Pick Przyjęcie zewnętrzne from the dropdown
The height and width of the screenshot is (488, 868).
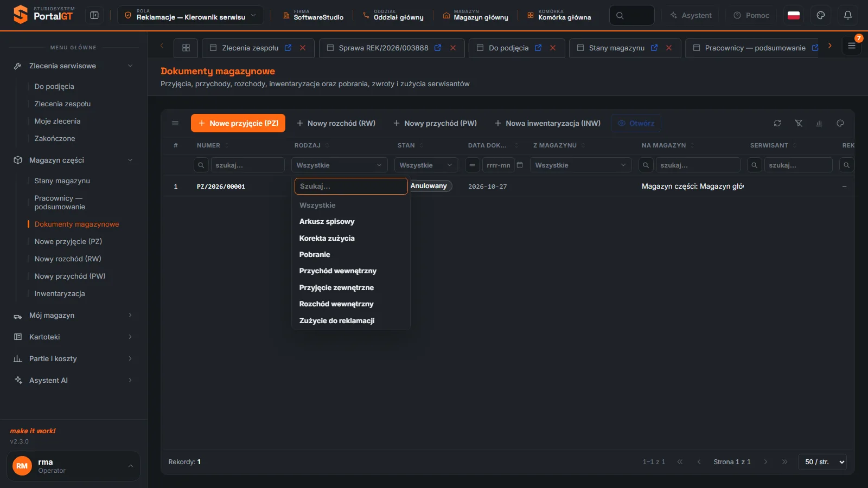[351, 287]
